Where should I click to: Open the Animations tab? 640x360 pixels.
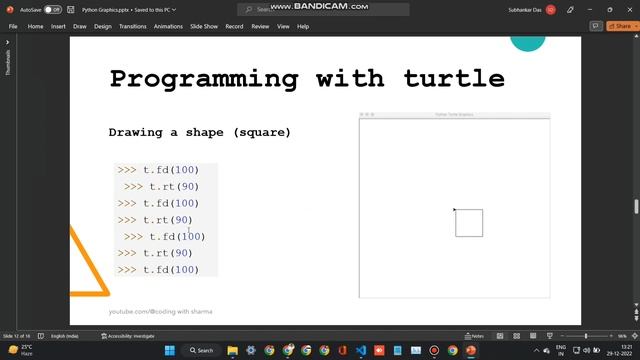(x=168, y=27)
